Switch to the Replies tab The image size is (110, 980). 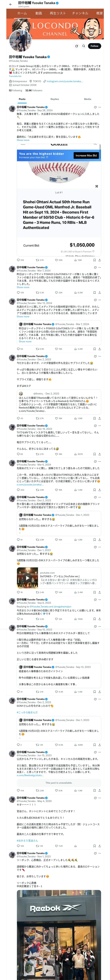pyautogui.click(x=55, y=99)
